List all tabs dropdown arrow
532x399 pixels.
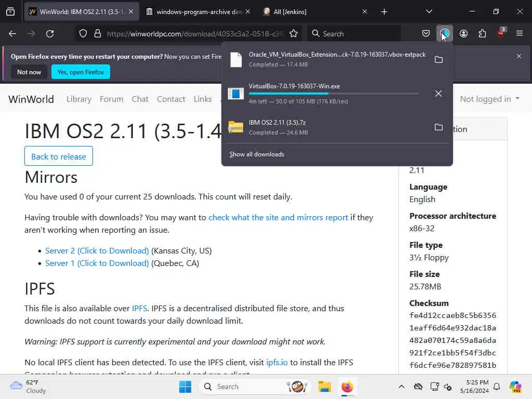[429, 12]
